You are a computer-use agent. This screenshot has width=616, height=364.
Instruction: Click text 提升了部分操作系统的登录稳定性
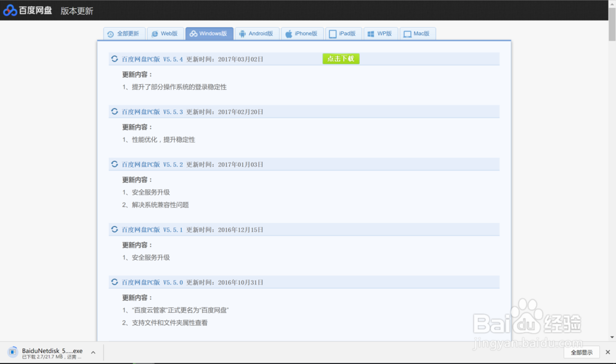click(x=179, y=87)
